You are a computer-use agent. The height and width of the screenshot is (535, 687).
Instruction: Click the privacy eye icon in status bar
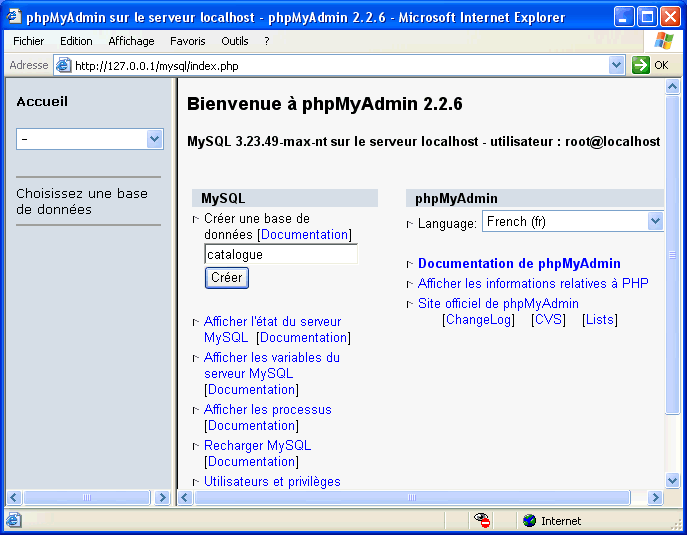click(x=482, y=521)
